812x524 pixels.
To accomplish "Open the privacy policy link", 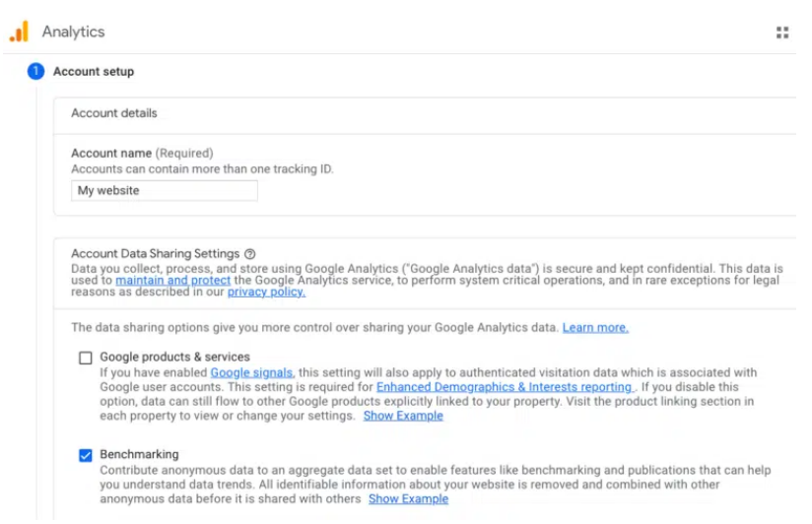I will [266, 292].
